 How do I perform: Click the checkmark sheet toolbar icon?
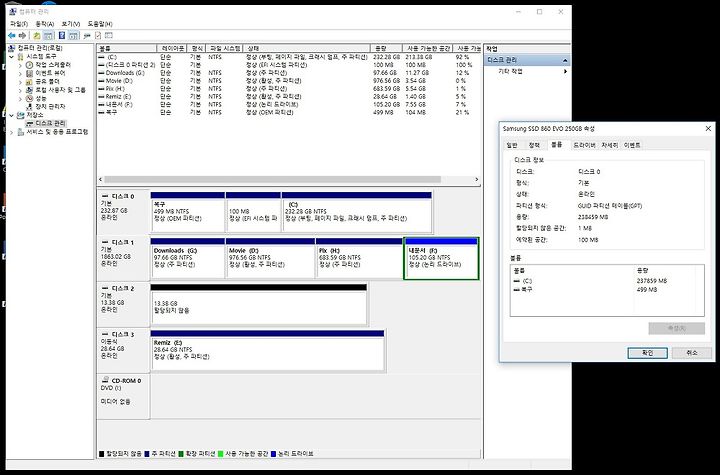click(x=98, y=35)
